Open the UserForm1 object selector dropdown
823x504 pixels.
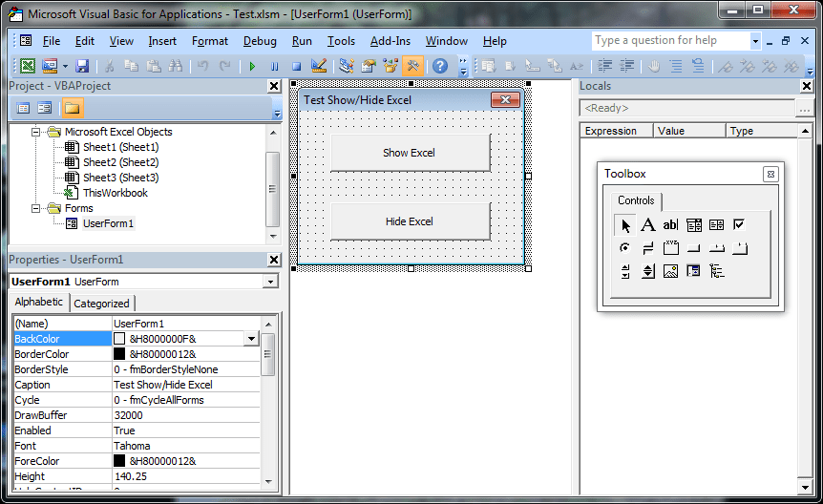tap(270, 282)
